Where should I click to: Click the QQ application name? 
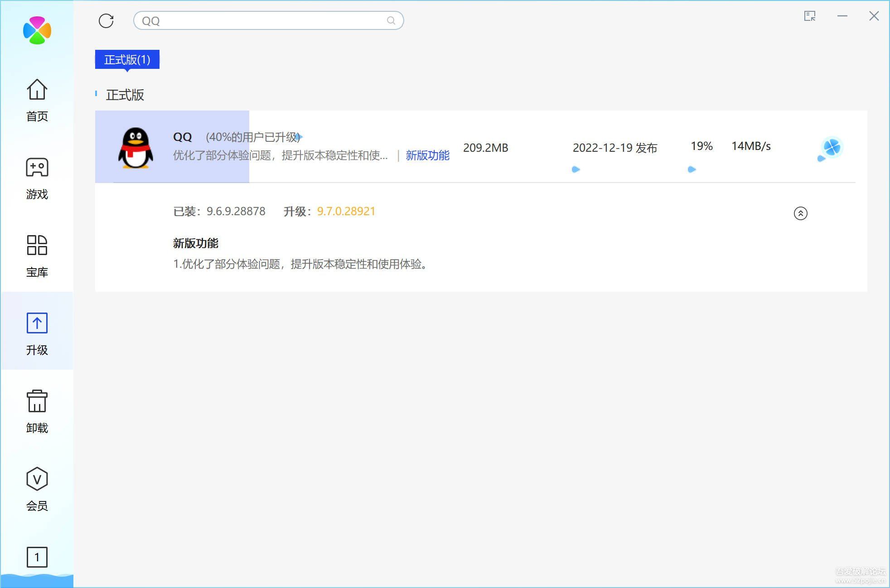pyautogui.click(x=183, y=137)
